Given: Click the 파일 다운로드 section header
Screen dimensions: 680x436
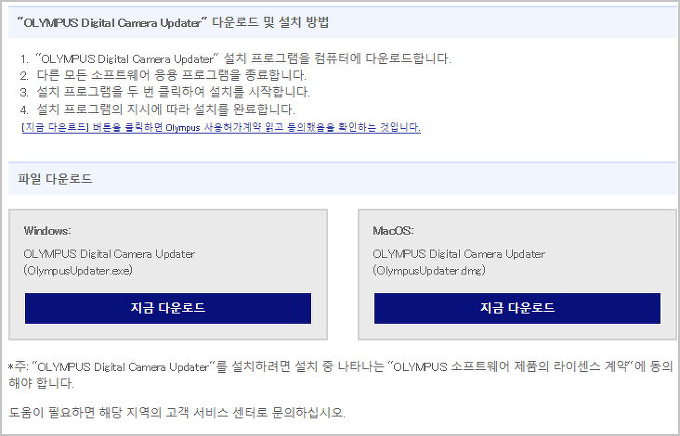Looking at the screenshot, I should click(56, 178).
